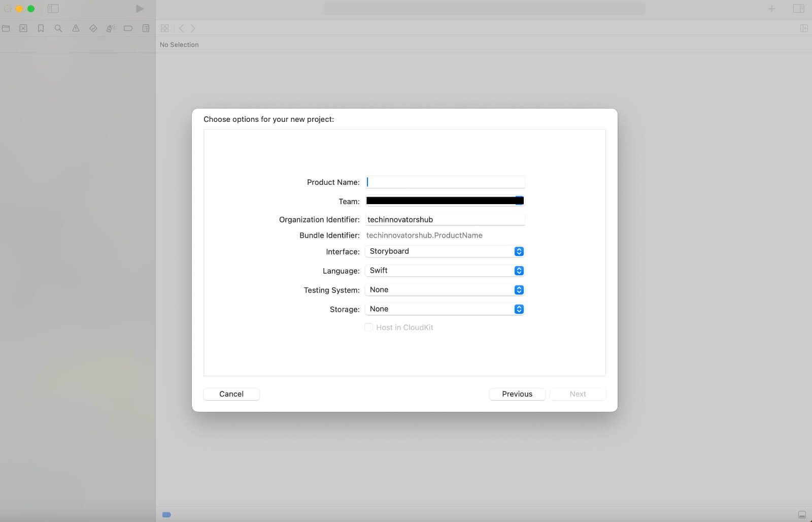Show the Breakpoint navigator

click(128, 28)
